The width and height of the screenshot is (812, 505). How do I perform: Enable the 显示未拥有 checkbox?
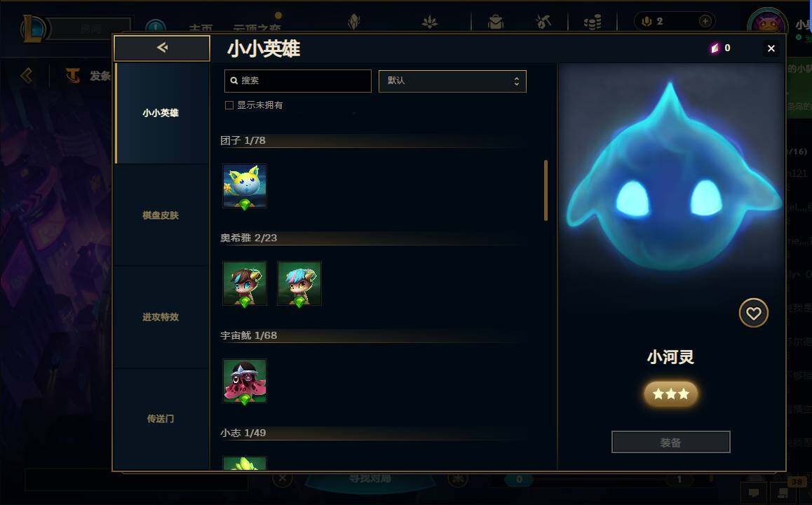pos(229,105)
